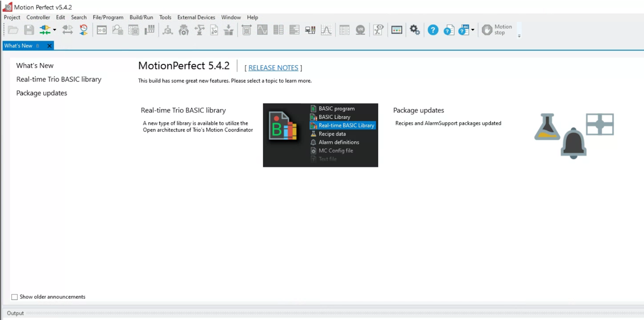This screenshot has height=320, width=644.
Task: Click the VR variables icon
Action: 361,30
